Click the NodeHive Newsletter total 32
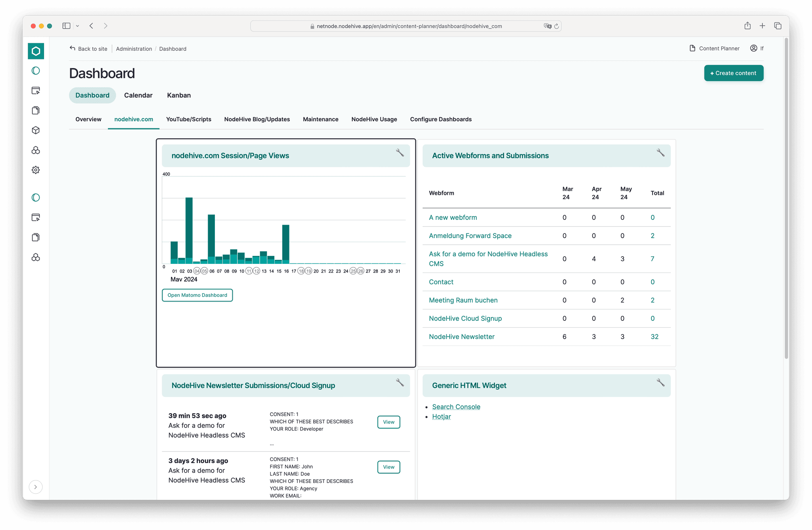Screen dimensions: 812x530 [655, 337]
